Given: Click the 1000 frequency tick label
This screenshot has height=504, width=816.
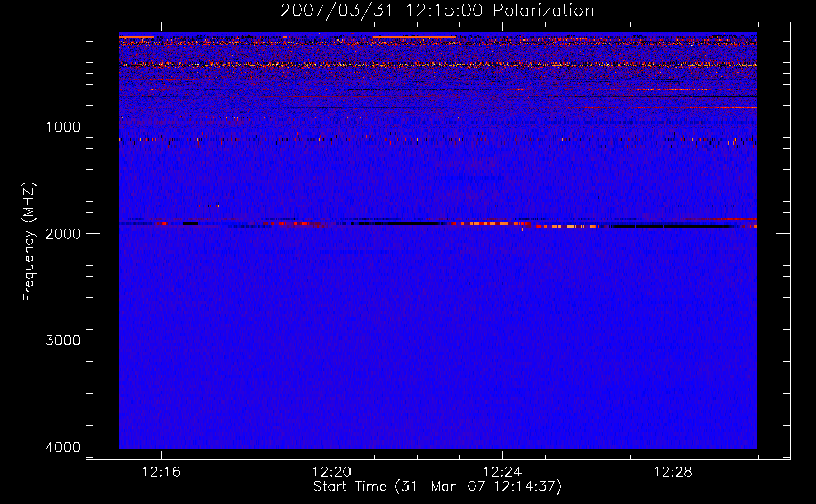Looking at the screenshot, I should click(x=63, y=127).
